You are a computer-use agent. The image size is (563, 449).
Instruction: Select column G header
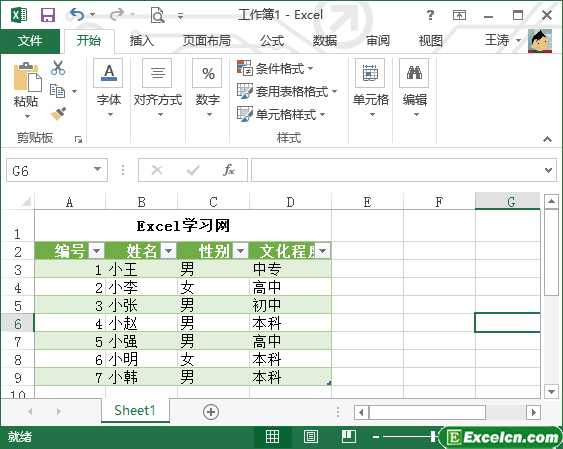(x=507, y=201)
